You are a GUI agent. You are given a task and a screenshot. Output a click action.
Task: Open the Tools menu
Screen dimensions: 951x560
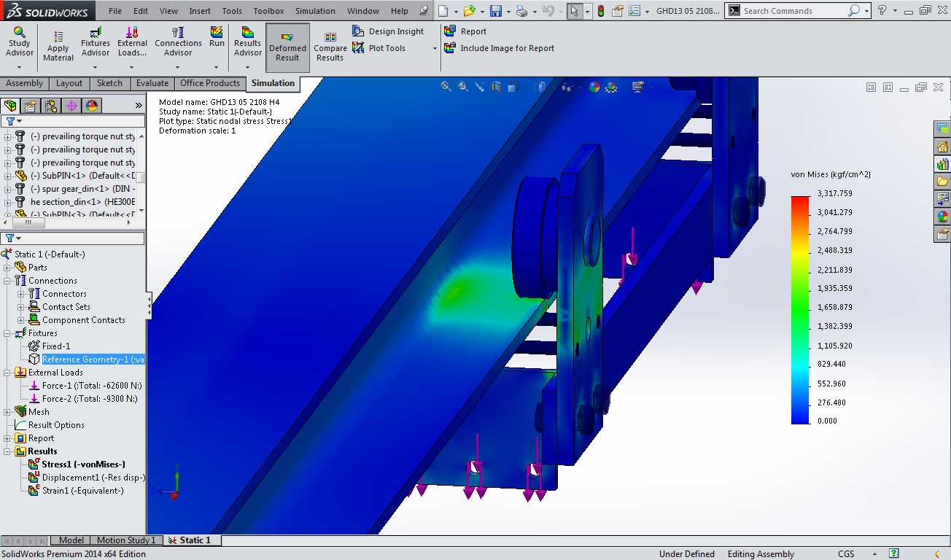tap(232, 11)
